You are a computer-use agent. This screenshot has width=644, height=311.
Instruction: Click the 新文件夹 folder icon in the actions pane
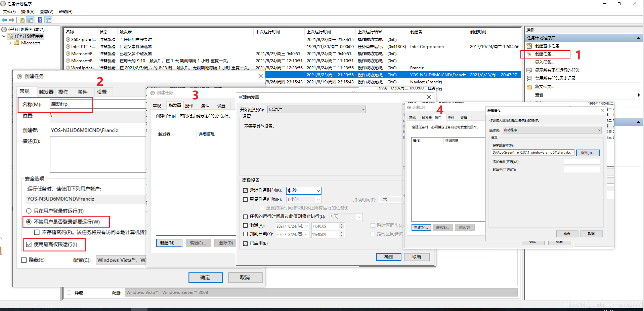[529, 87]
